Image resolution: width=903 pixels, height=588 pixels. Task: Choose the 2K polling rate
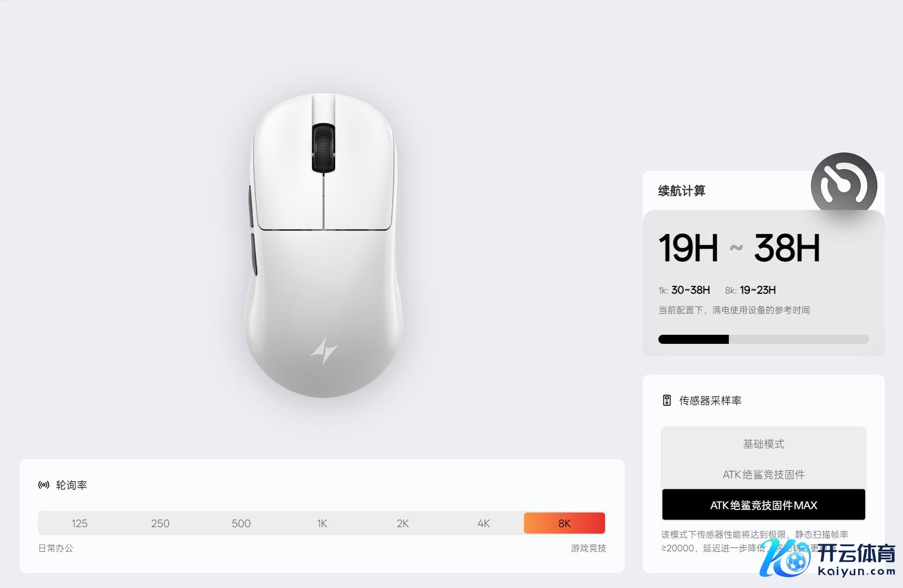[403, 523]
